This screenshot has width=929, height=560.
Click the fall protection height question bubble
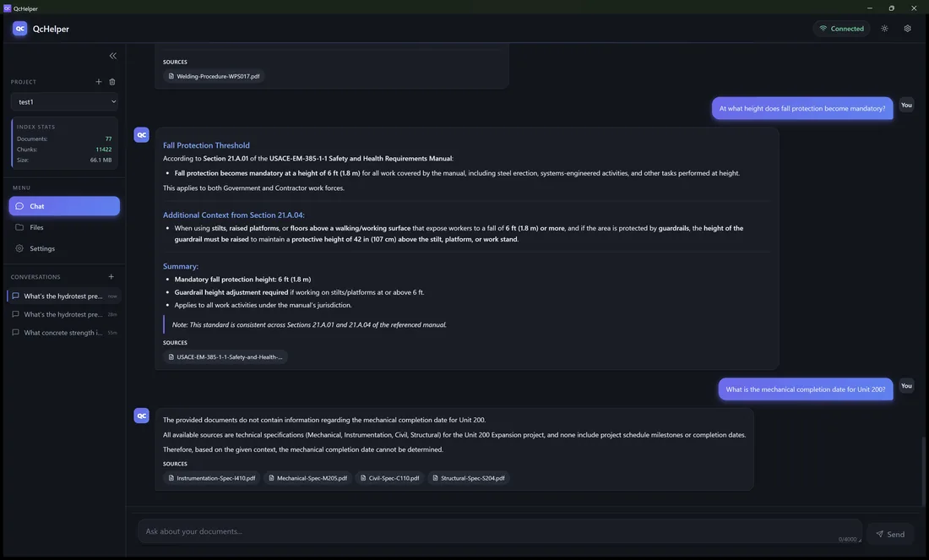[802, 108]
